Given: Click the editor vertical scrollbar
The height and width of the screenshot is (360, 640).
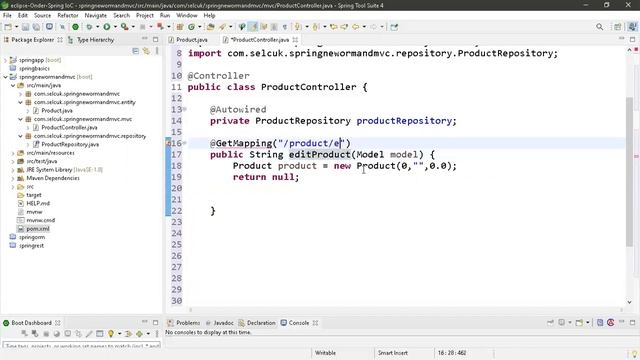Looking at the screenshot, I should click(x=629, y=171).
